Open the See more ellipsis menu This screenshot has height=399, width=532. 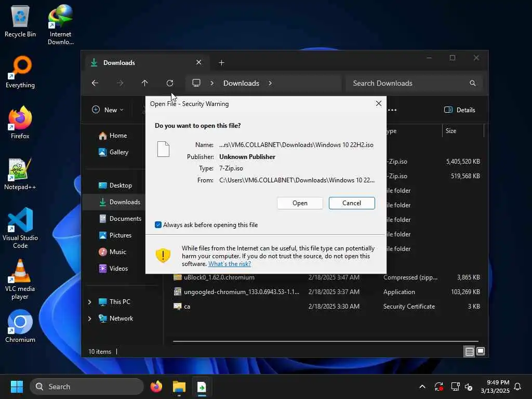tap(392, 110)
